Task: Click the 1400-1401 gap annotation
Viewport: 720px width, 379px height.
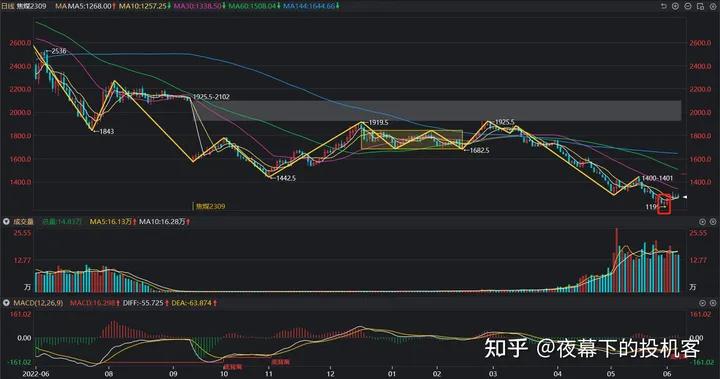Action: (x=658, y=178)
